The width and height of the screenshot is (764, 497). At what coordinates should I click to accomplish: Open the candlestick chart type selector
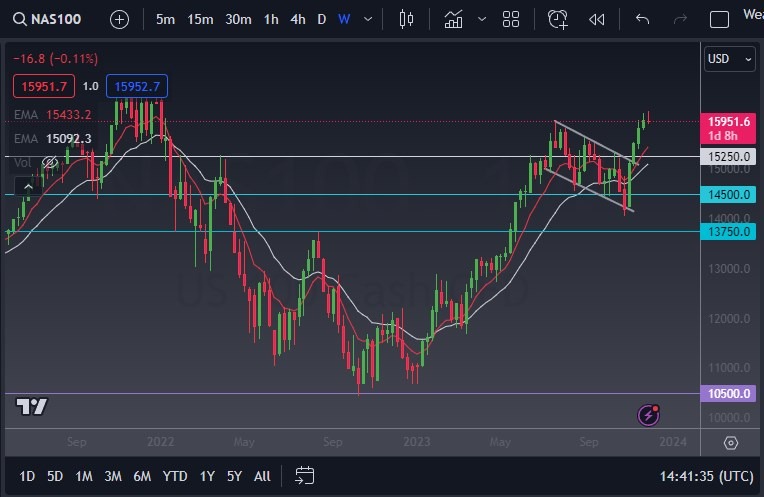(x=406, y=19)
